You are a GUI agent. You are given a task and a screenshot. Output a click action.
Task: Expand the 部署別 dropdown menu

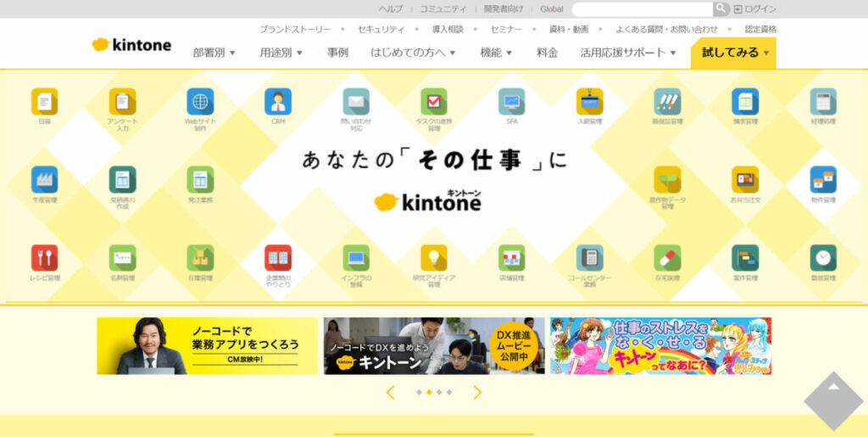pyautogui.click(x=214, y=53)
